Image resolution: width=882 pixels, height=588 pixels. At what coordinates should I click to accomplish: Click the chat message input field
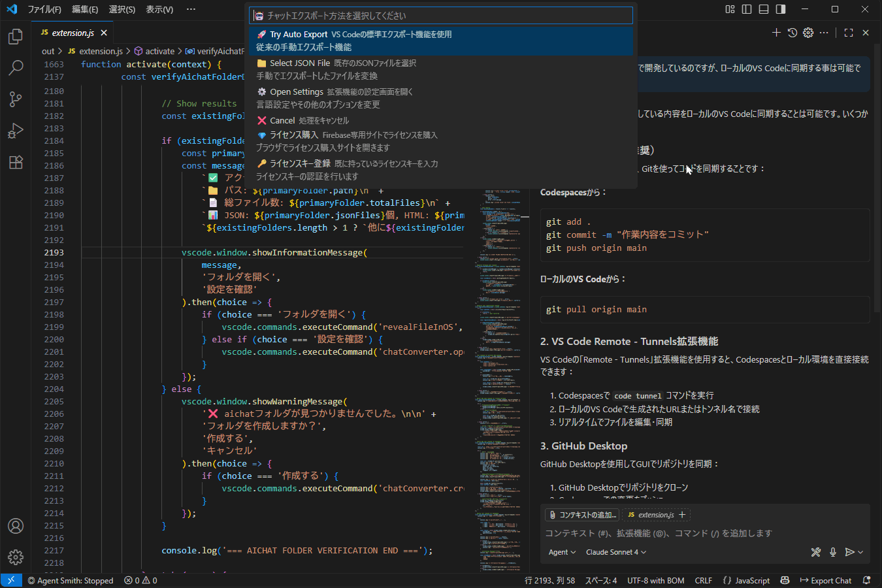click(x=704, y=533)
